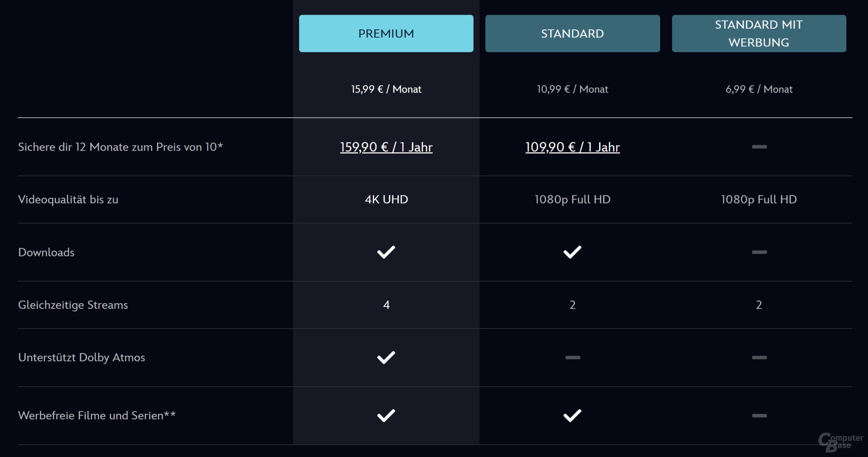Open the 109,90 € / 1 Jahr offer
This screenshot has height=457, width=868.
point(572,147)
